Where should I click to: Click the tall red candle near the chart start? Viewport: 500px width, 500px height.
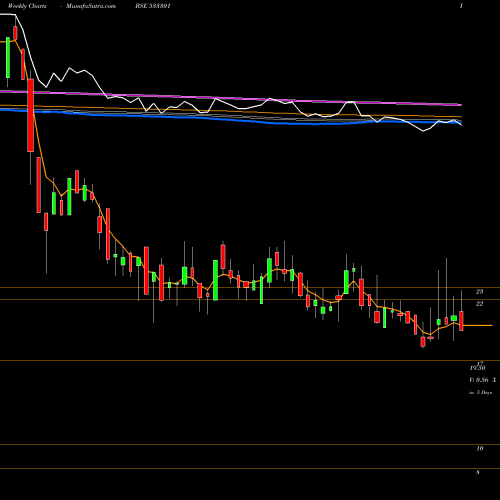31,115
